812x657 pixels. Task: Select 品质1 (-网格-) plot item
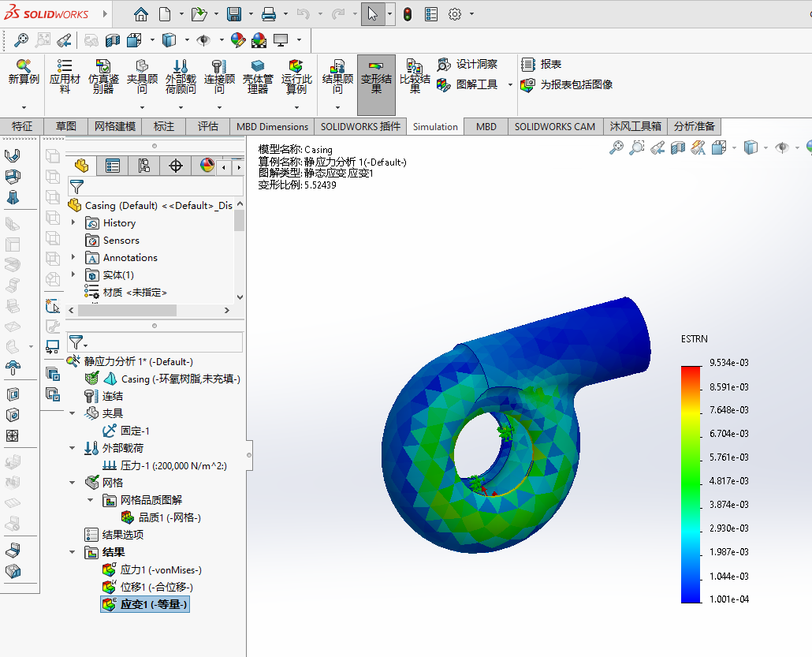click(x=161, y=517)
